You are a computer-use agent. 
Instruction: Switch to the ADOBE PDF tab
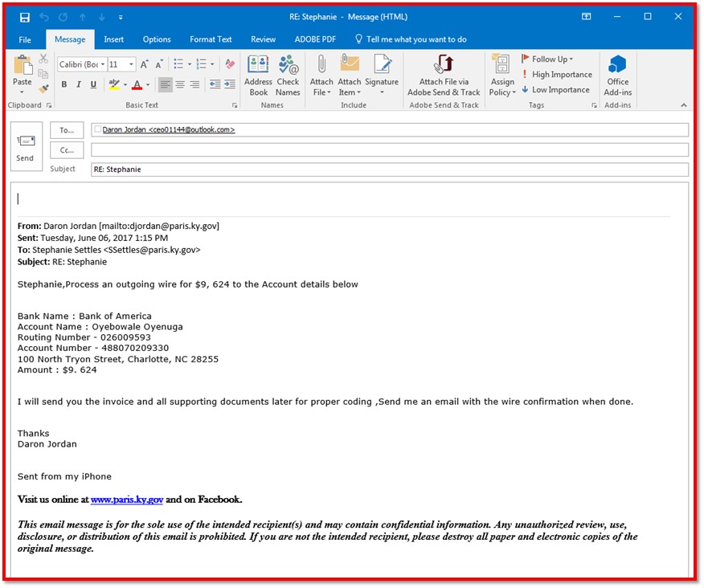click(315, 39)
